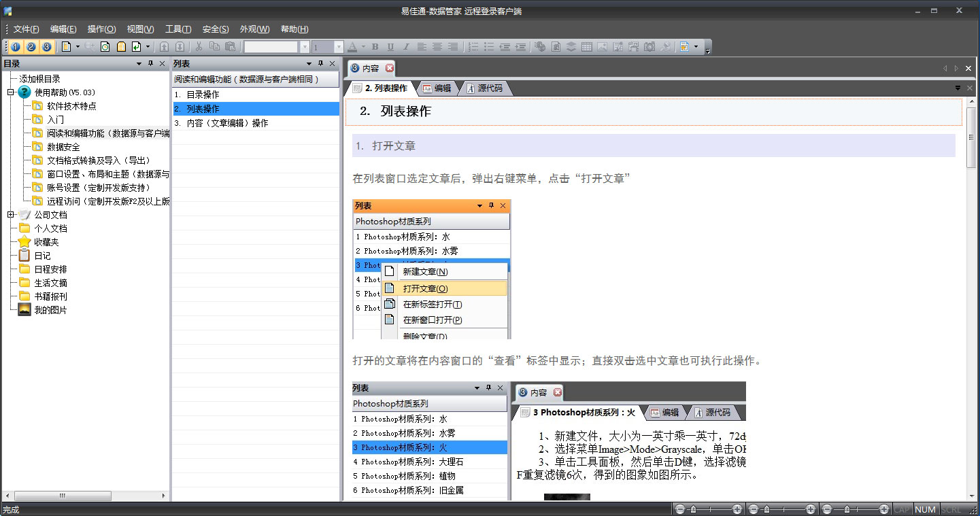Click the move-up arrow toolbar icon
This screenshot has height=516, width=980.
pyautogui.click(x=164, y=47)
